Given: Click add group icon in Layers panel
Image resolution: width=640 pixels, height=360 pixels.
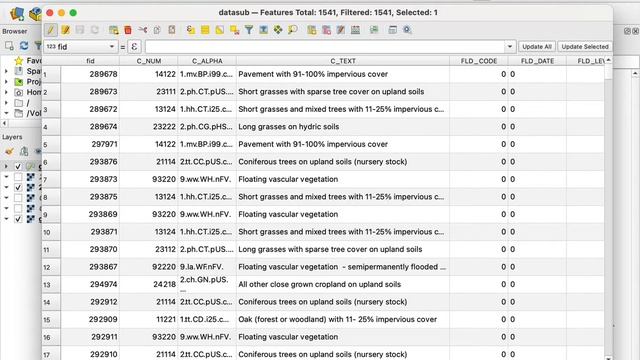Looking at the screenshot, I should pos(24,151).
